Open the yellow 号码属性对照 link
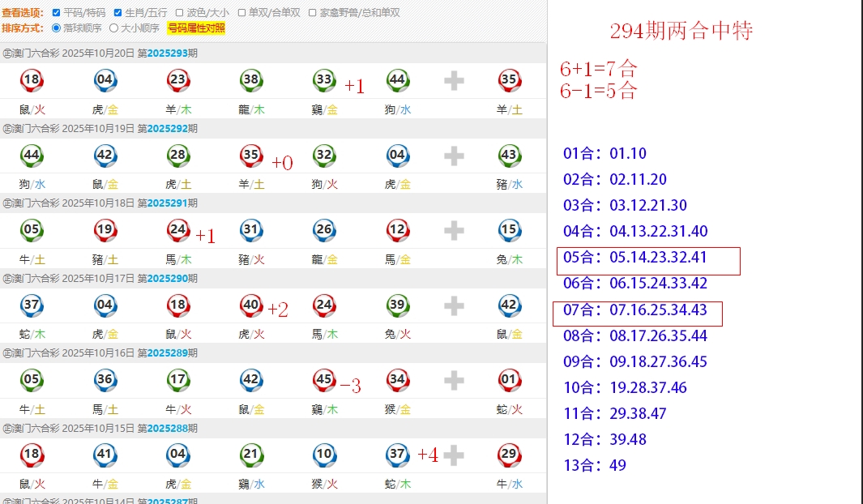 point(196,28)
